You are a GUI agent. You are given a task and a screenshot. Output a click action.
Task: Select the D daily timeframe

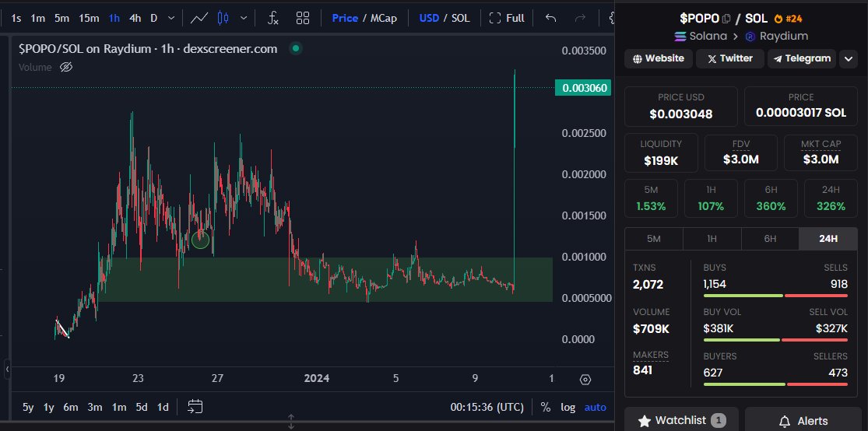tap(154, 18)
